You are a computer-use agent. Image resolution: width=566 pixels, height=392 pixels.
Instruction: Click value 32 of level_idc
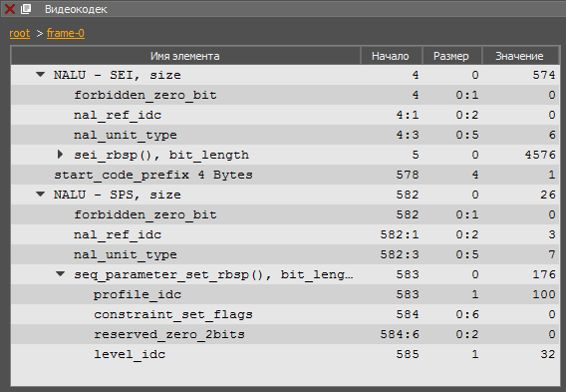[x=548, y=354]
